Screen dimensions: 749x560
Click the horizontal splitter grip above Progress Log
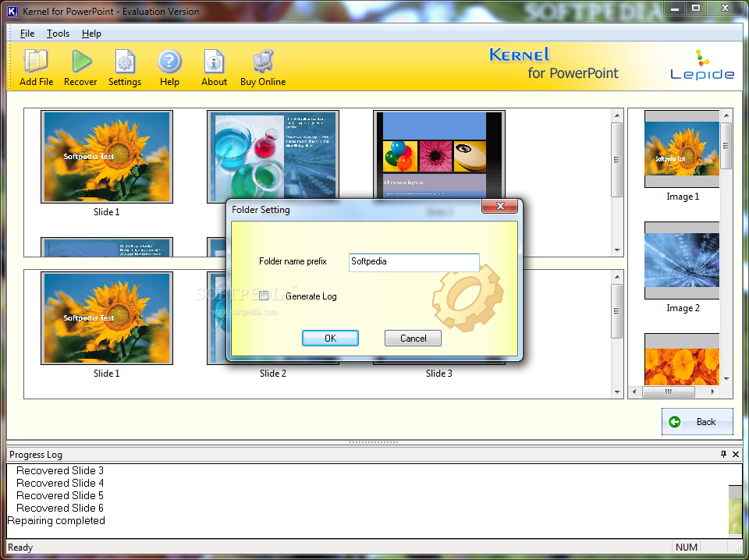tap(374, 442)
